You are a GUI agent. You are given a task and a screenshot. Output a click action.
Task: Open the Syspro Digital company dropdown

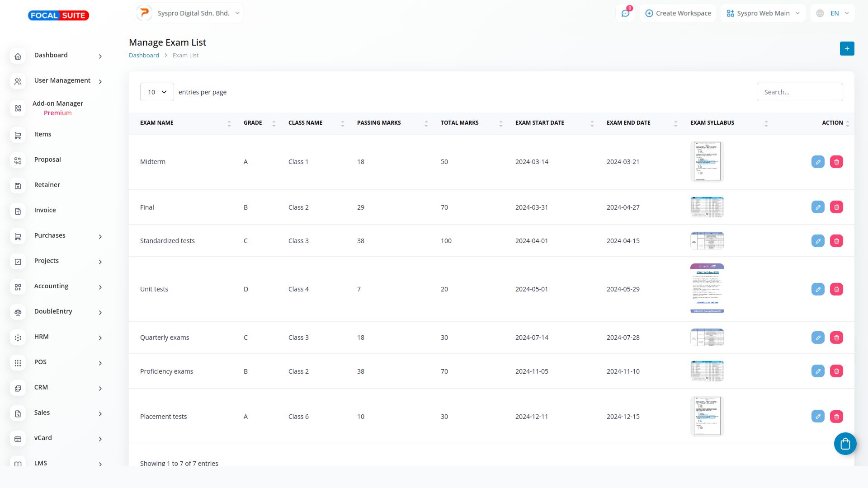tap(189, 13)
